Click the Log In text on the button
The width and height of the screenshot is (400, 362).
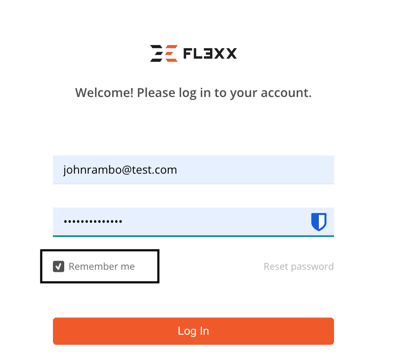click(x=193, y=331)
